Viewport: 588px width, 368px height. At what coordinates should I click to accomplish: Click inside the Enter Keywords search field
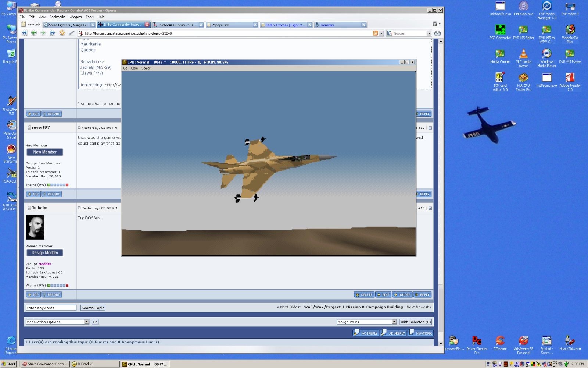(x=51, y=308)
